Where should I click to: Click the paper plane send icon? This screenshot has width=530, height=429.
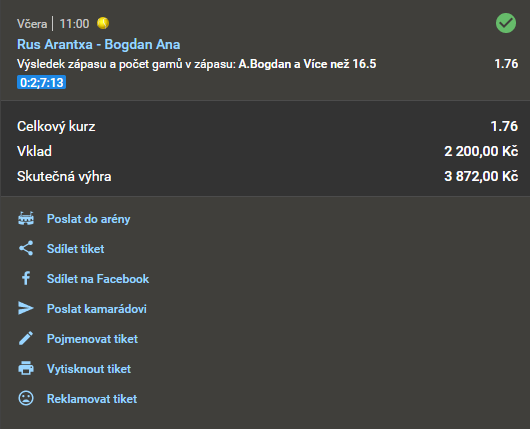click(26, 308)
